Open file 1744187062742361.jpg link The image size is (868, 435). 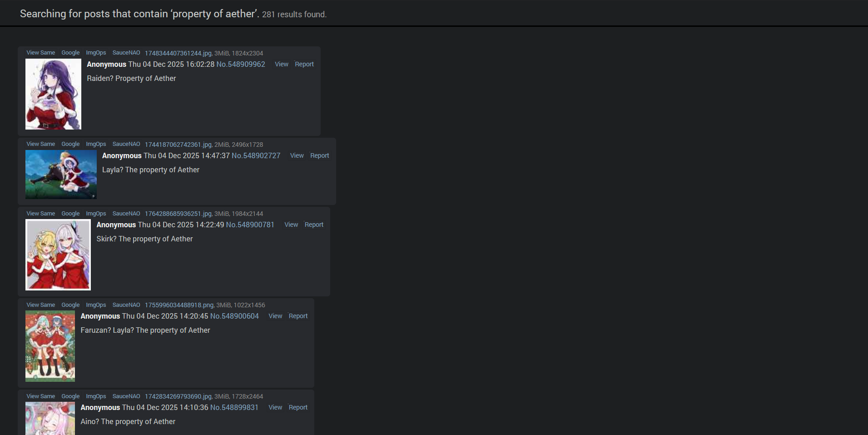pyautogui.click(x=178, y=145)
